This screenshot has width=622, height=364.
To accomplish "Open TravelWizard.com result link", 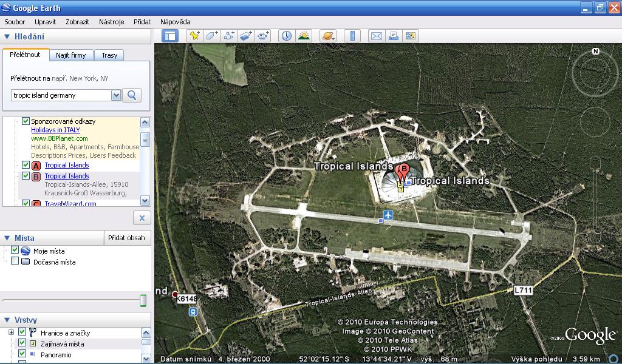I will click(70, 203).
